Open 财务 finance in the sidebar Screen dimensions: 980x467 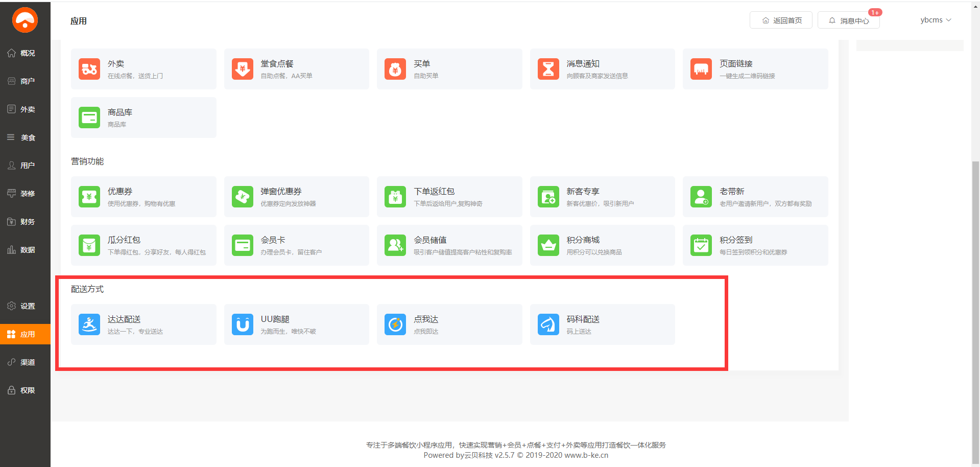click(25, 222)
